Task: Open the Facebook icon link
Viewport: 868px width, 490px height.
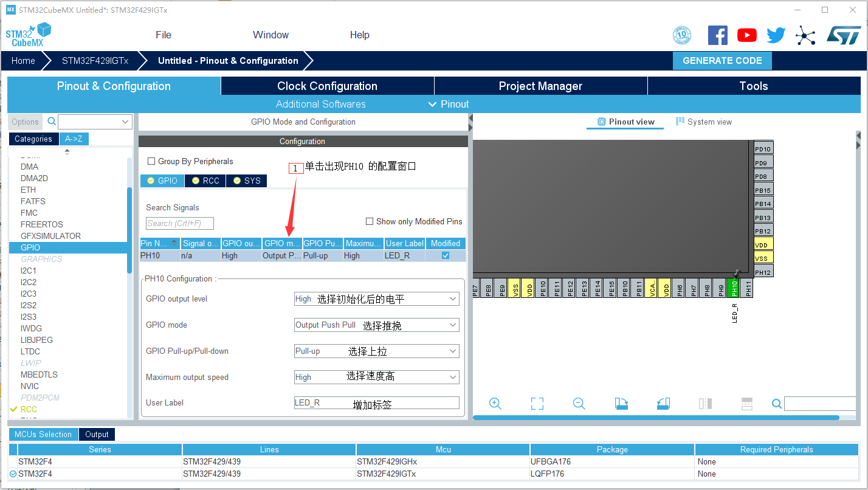Action: coord(718,35)
